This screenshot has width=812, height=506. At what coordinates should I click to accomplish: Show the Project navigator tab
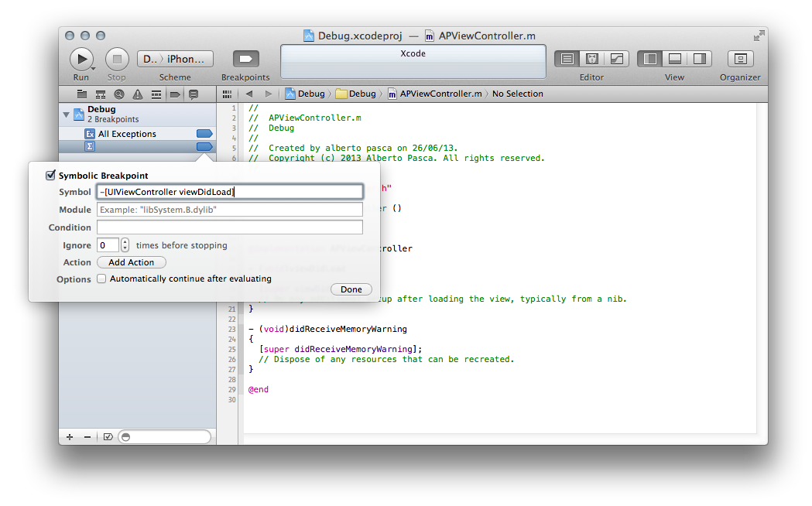coord(82,94)
